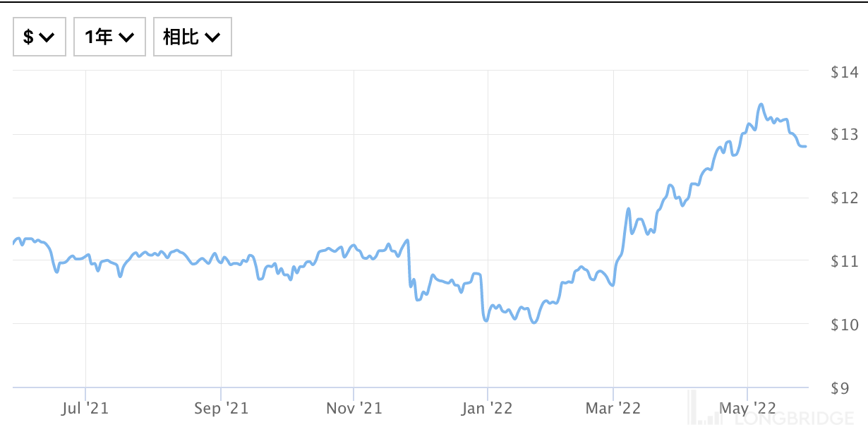868x439 pixels.
Task: Click the $10 price axis label
Action: [845, 325]
